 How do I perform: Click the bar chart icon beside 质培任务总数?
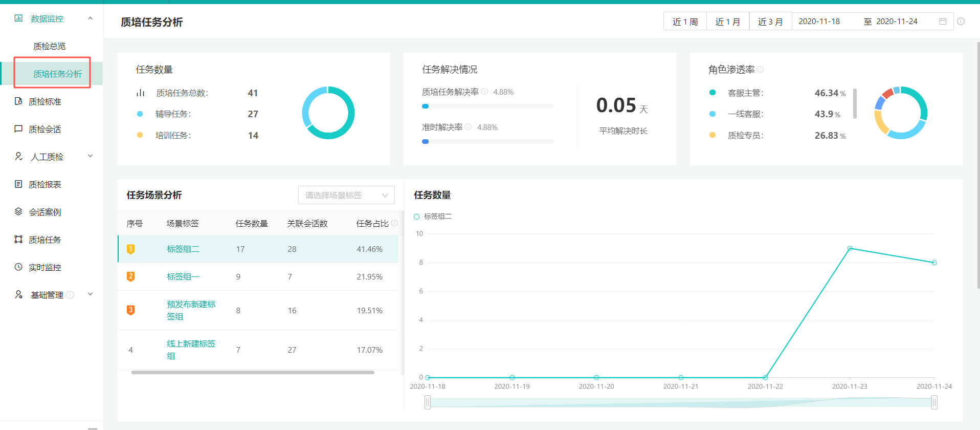coord(140,93)
